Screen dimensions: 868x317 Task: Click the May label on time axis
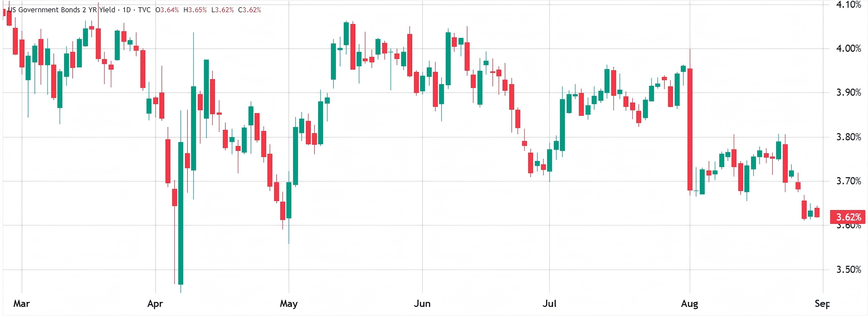288,304
